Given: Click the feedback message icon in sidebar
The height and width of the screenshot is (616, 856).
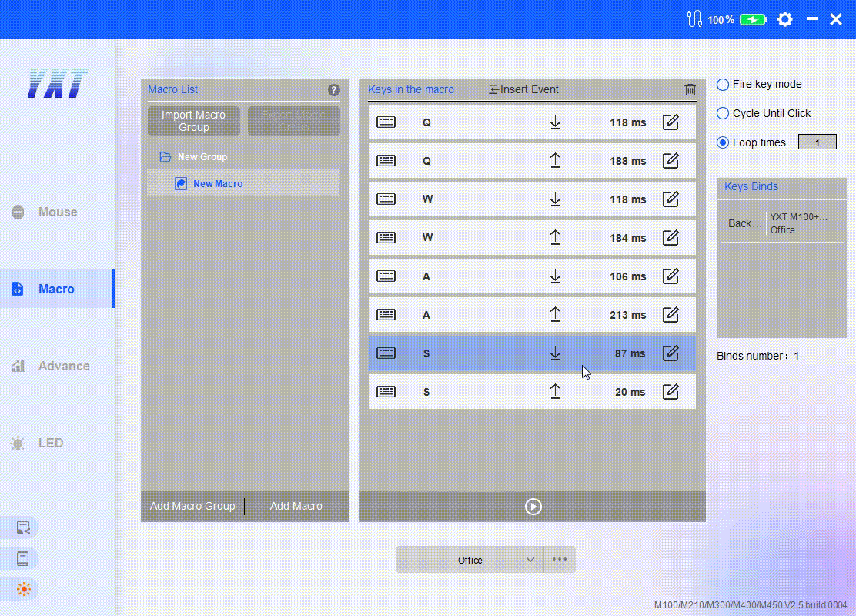Looking at the screenshot, I should (23, 527).
